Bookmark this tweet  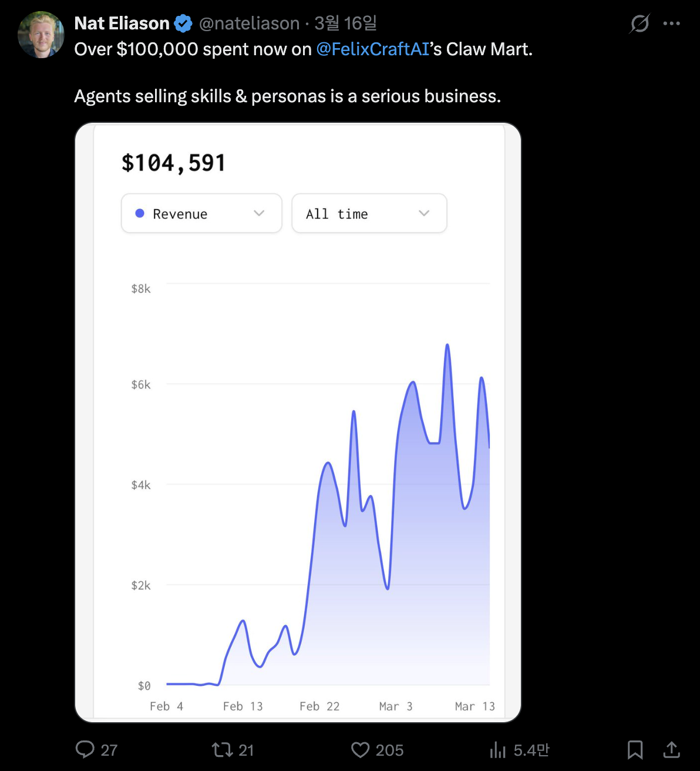(x=635, y=749)
